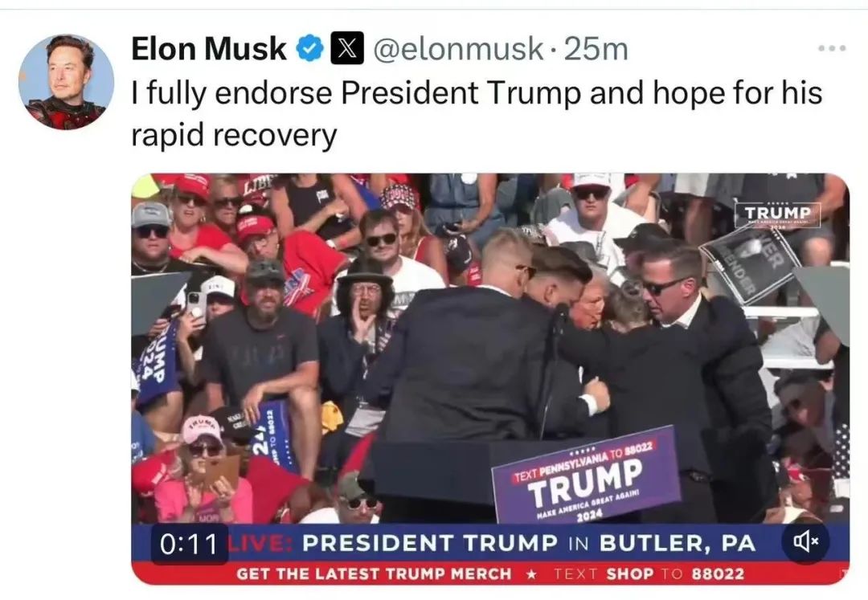Open the @elonmusk handle link
Viewport: 868px width, 600px height.
click(459, 49)
